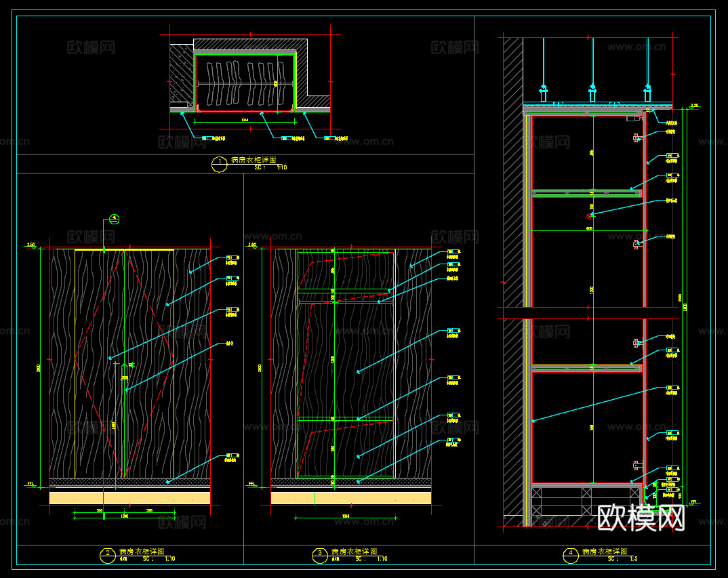Click detail number bubble 3 in title block
Viewport: 728px width, 578px height.
320,555
